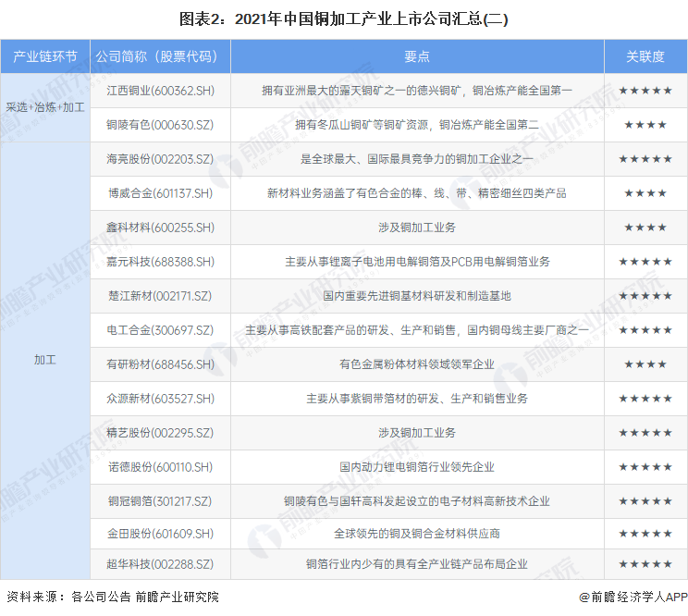Click company cell 有研粉材(688456.SH)
This screenshot has width=688, height=616.
(x=160, y=364)
